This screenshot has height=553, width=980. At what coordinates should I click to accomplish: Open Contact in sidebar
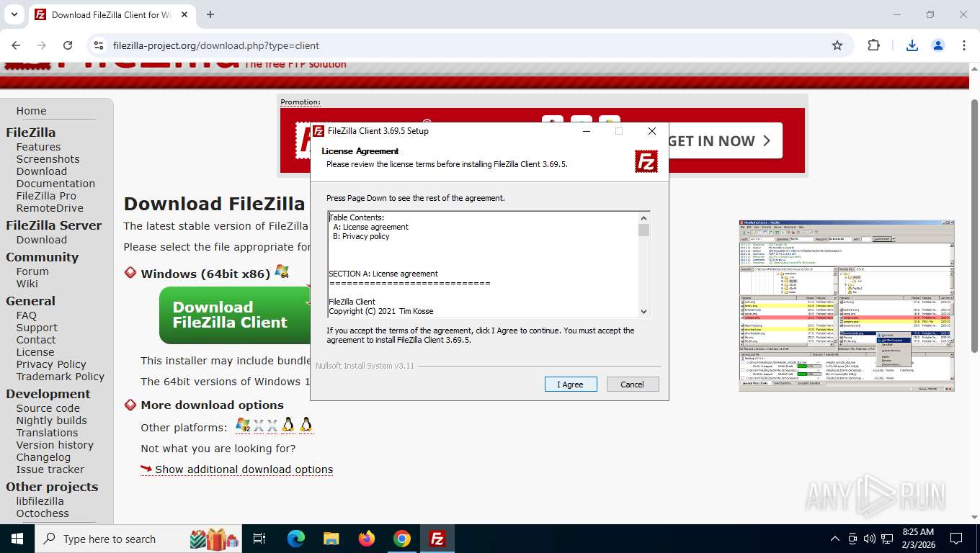[36, 340]
